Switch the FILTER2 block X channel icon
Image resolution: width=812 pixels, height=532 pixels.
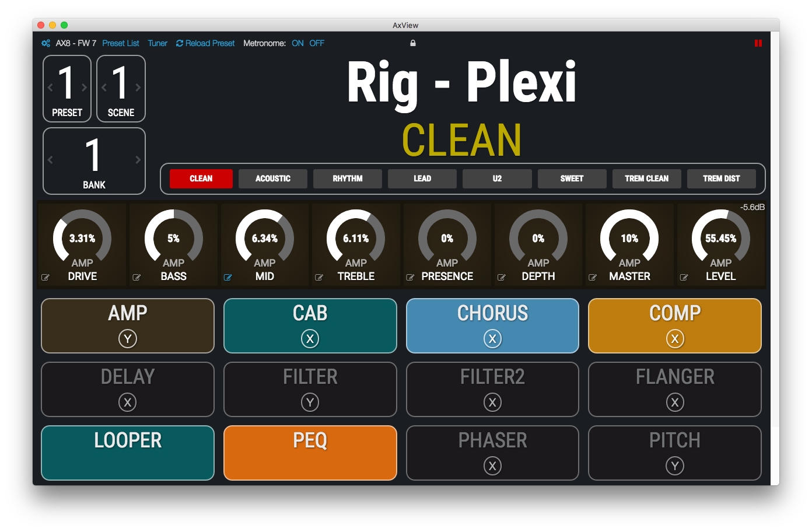point(493,402)
